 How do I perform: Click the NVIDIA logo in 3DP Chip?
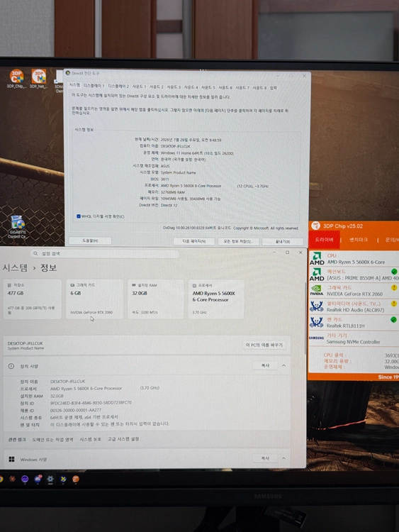tap(317, 290)
